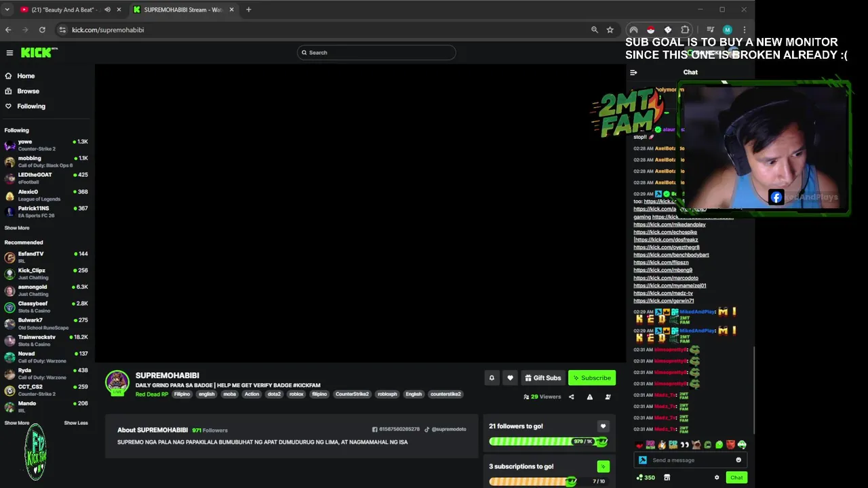Open the Kick hamburger sidebar menu
This screenshot has height=488, width=868.
coord(9,52)
